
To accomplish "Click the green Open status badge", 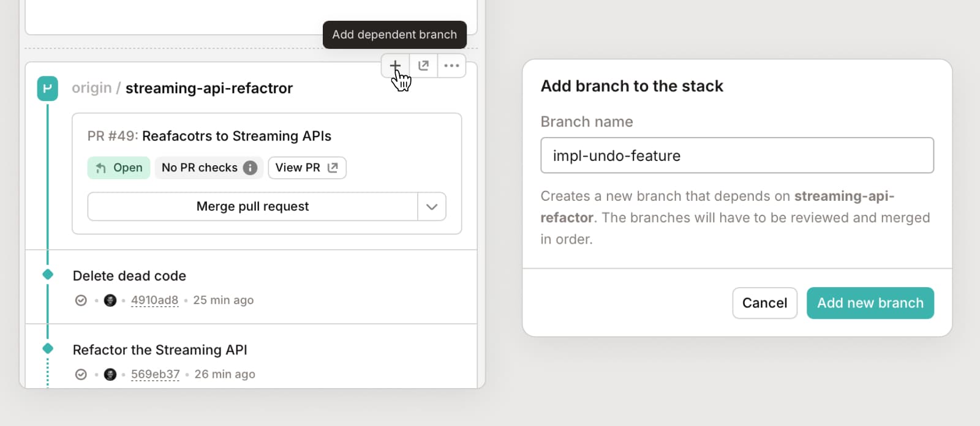I will pos(119,168).
